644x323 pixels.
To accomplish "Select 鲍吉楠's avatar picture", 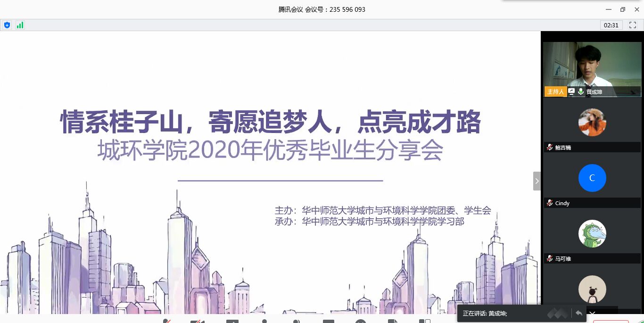I will (x=592, y=123).
